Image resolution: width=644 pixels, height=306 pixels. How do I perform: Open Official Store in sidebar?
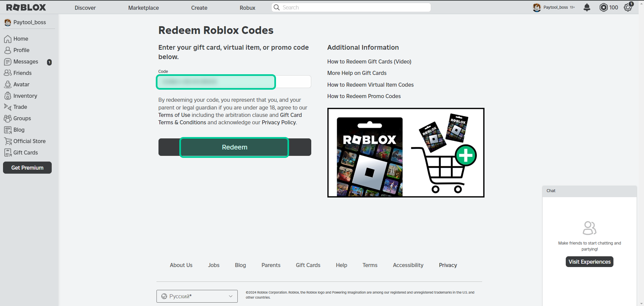tap(29, 141)
